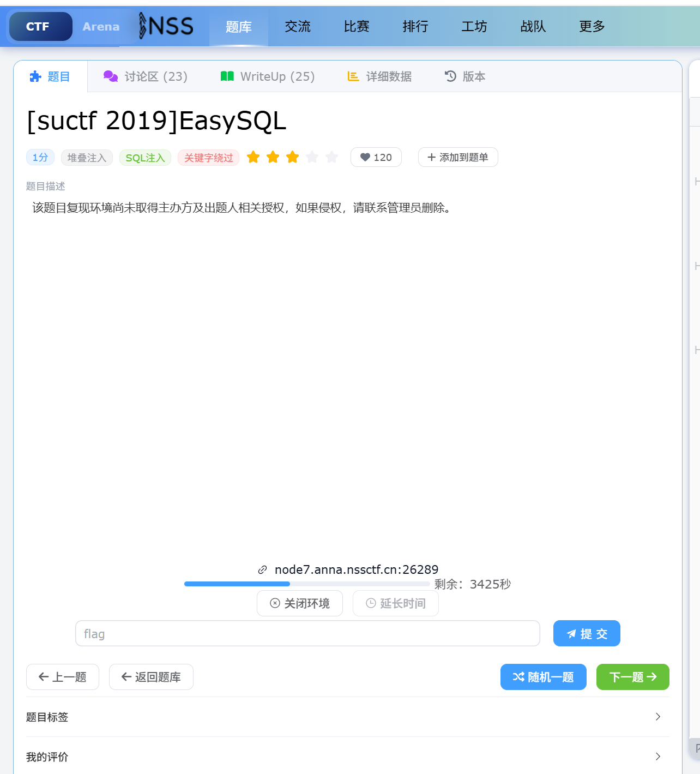Open the 讨论区 (23) discussion tab
Image resolution: width=700 pixels, height=774 pixels.
click(x=146, y=77)
